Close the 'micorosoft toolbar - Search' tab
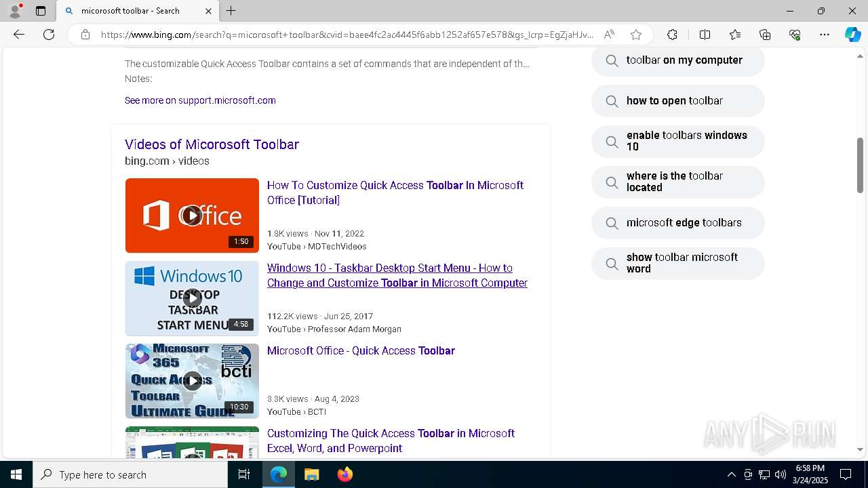868x488 pixels. point(209,11)
